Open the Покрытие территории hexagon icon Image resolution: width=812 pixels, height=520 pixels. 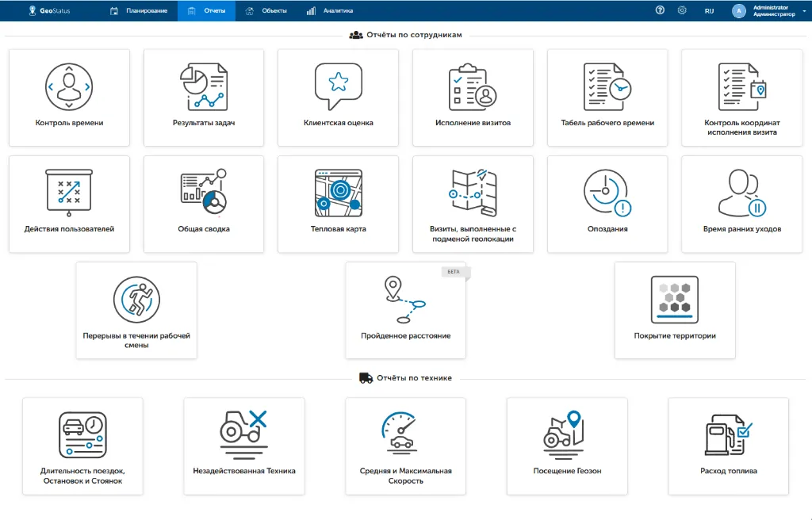click(675, 300)
